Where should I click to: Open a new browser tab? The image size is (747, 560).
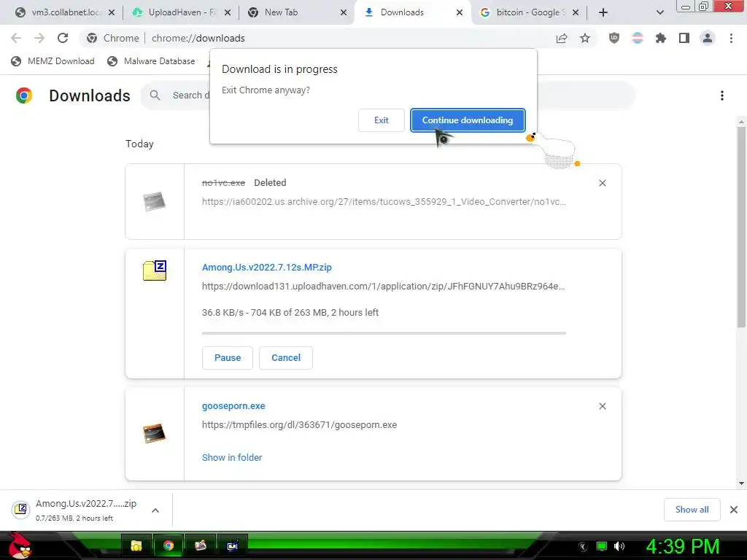(603, 12)
